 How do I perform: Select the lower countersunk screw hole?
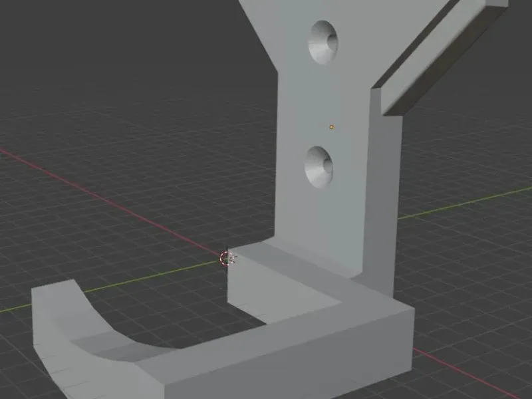click(x=319, y=168)
